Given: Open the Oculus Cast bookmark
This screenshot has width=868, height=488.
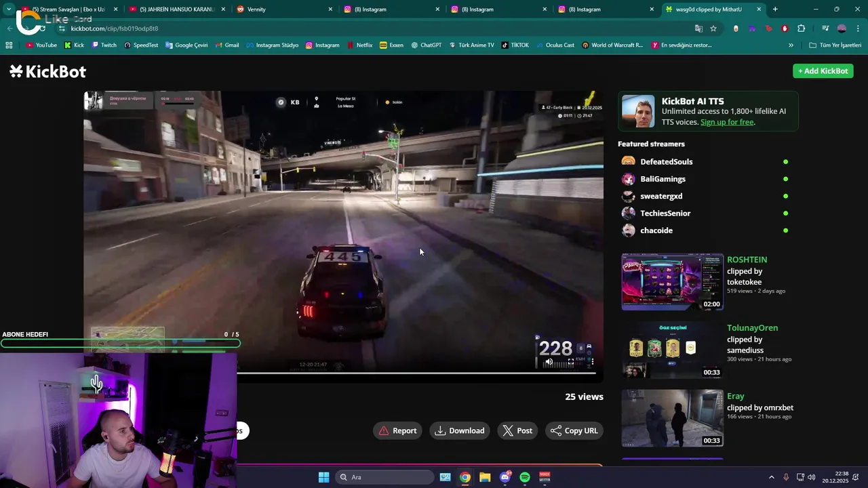Looking at the screenshot, I should [555, 45].
